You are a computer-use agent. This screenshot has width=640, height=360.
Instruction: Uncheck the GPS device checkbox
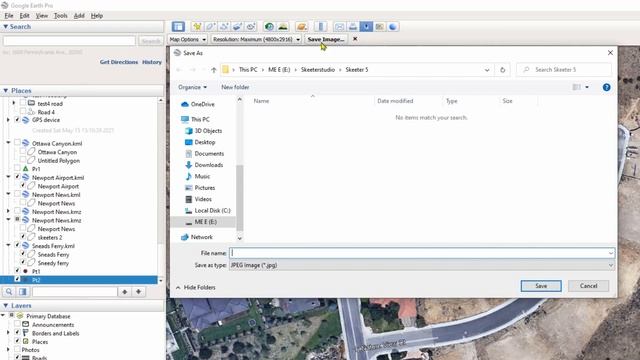tap(17, 120)
